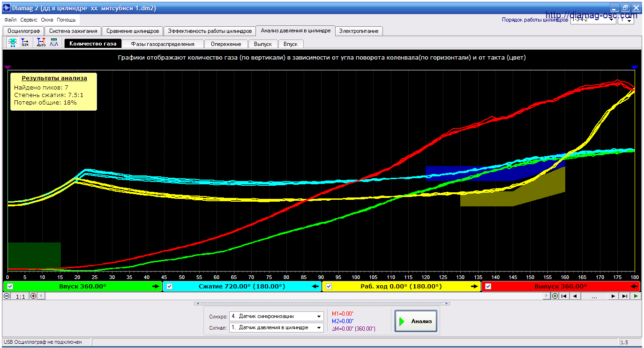Open the Выпуск sub-tab
644x348 pixels.
(x=263, y=44)
